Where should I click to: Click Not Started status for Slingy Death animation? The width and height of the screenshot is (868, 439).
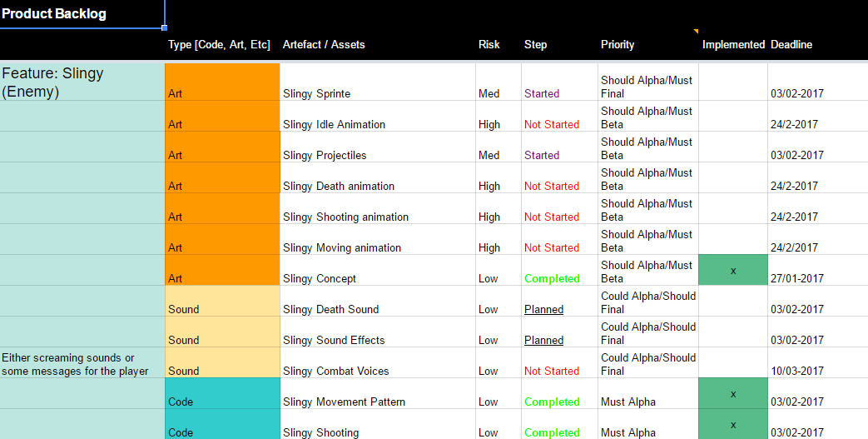(551, 186)
